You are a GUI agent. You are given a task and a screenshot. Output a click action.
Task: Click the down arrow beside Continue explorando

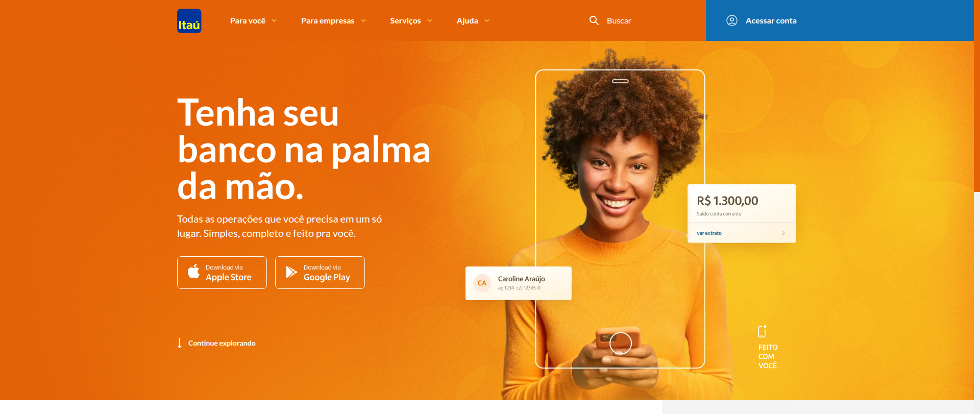pyautogui.click(x=180, y=343)
